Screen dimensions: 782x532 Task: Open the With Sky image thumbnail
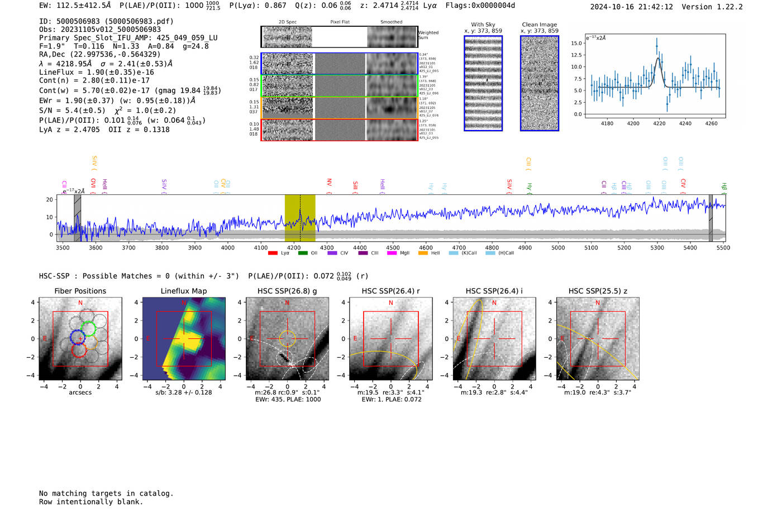[483, 83]
